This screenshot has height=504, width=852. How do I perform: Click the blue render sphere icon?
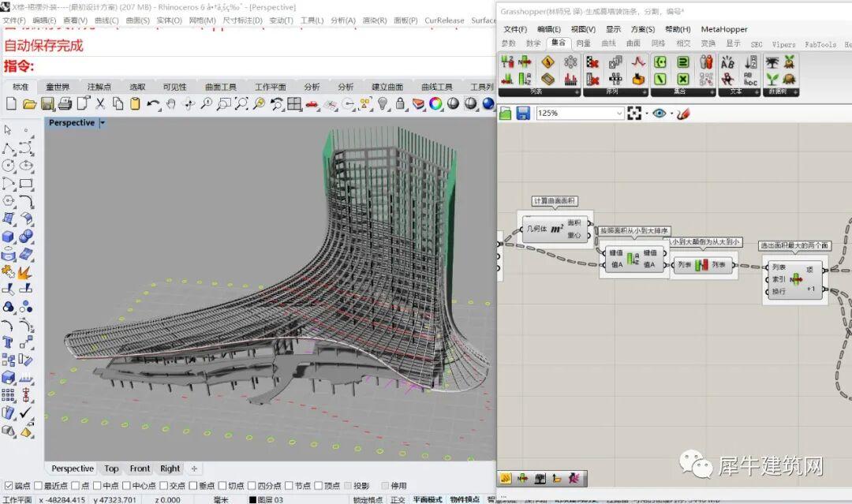(488, 103)
